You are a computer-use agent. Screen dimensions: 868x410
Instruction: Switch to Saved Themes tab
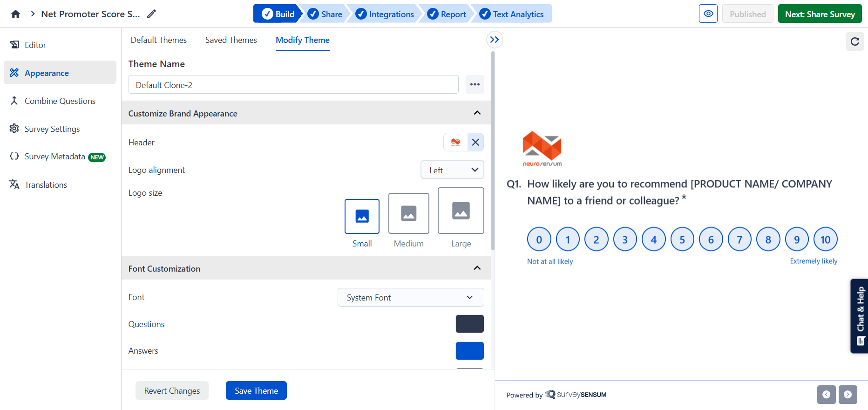231,40
